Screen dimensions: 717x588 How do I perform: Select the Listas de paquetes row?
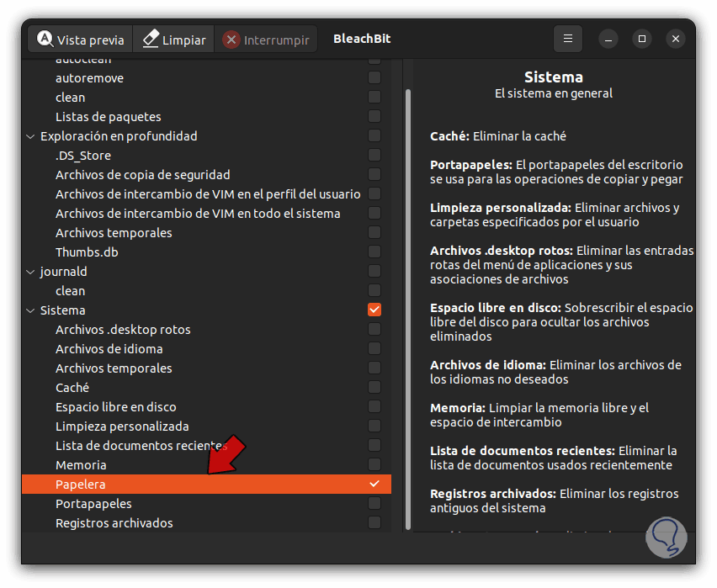206,117
